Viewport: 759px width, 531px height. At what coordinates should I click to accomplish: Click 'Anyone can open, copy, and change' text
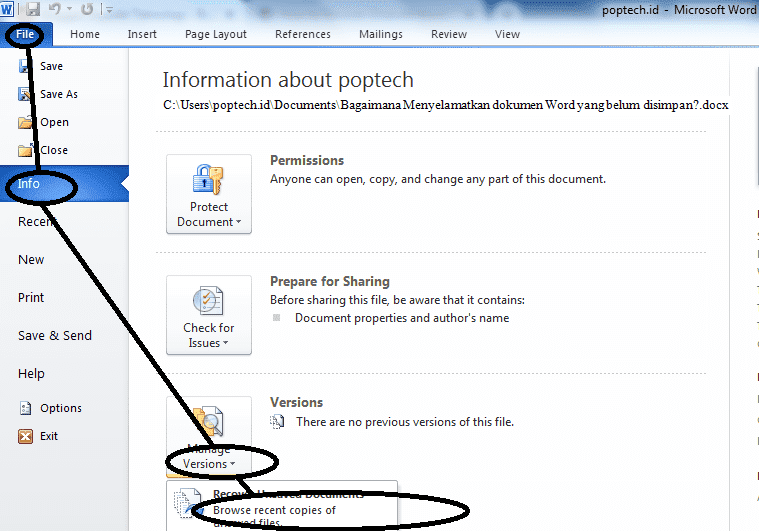click(438, 179)
